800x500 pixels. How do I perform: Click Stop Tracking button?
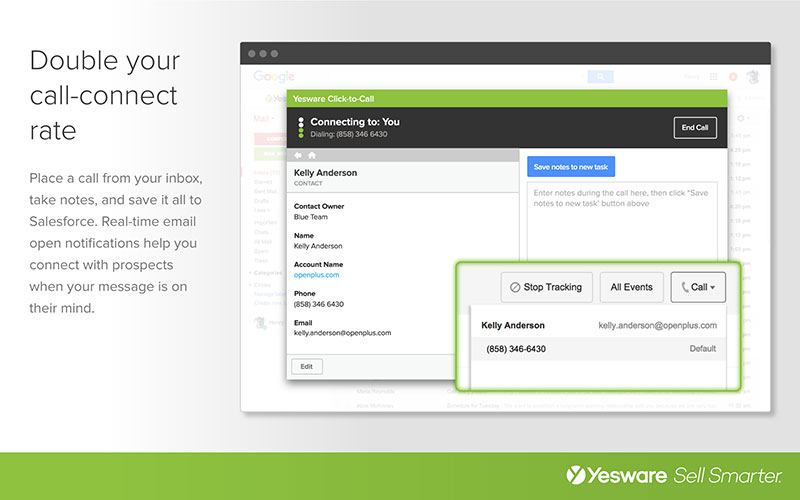547,287
